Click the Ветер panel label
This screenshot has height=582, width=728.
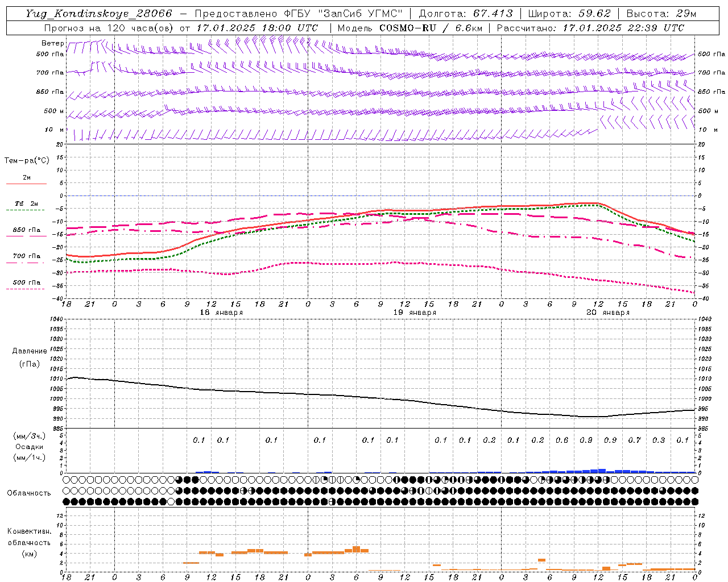coord(52,43)
